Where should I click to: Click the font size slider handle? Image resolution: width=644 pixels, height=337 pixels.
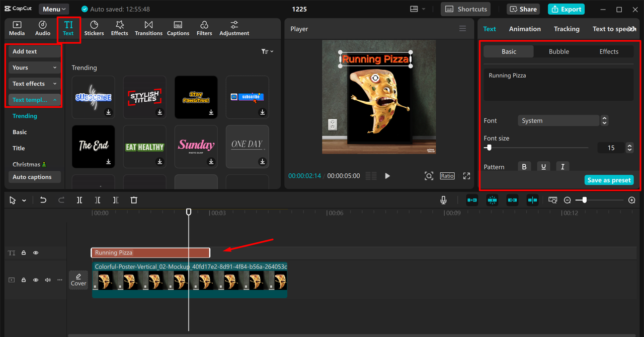(x=489, y=148)
